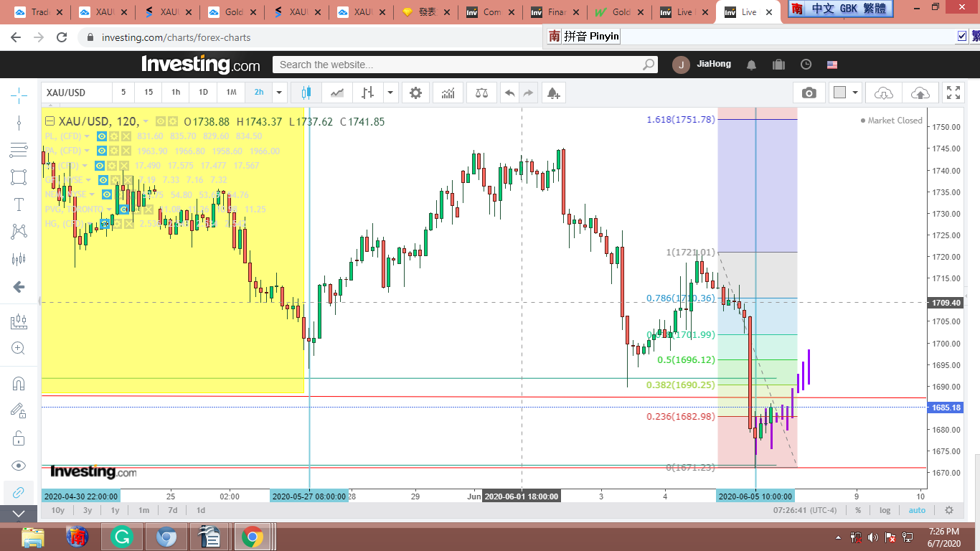
Task: Toggle visibility eye for PL CFD
Action: click(x=102, y=136)
